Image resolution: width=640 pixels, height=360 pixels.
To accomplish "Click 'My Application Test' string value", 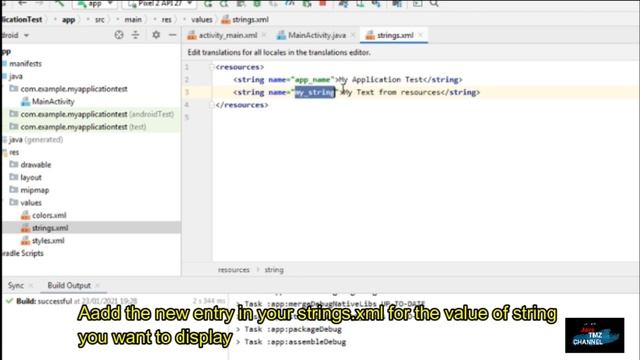I will [380, 80].
